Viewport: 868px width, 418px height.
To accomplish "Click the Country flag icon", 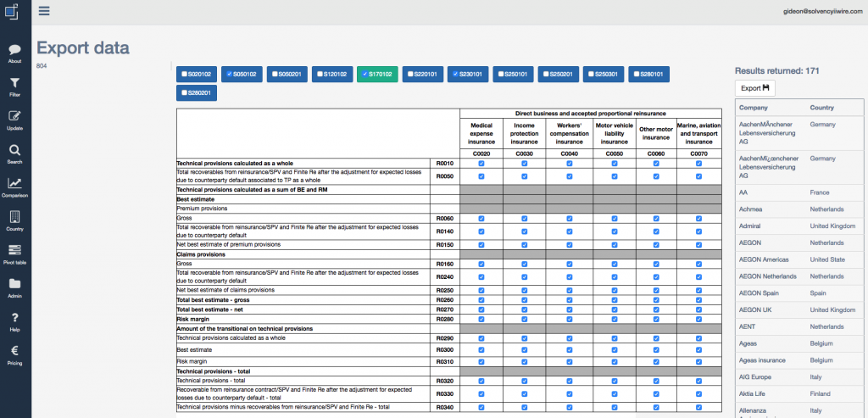I will coord(14,217).
